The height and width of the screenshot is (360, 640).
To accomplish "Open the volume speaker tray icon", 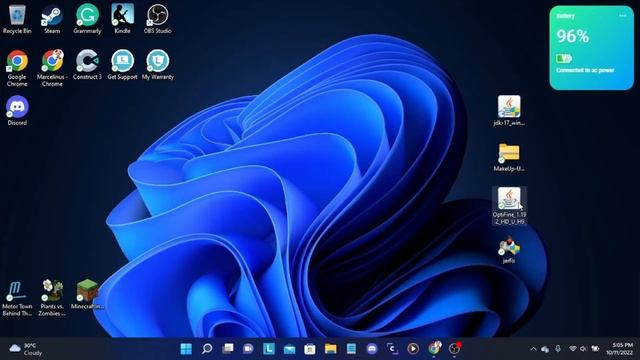I will [x=584, y=349].
